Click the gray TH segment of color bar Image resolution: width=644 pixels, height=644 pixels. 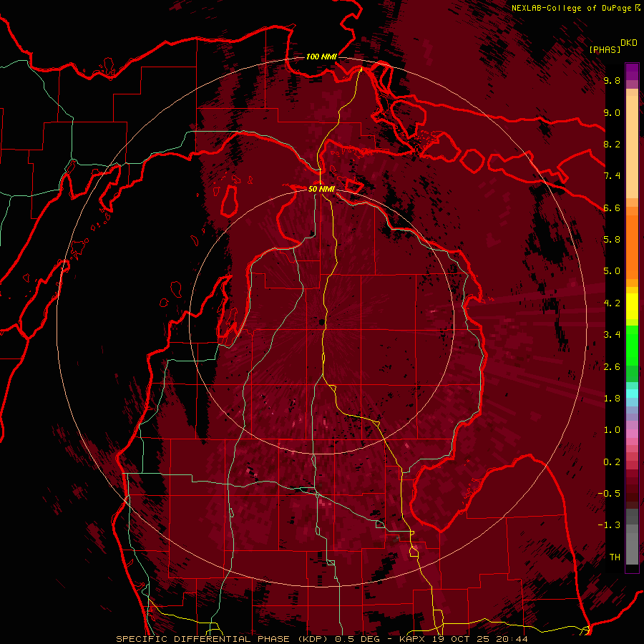[x=632, y=545]
